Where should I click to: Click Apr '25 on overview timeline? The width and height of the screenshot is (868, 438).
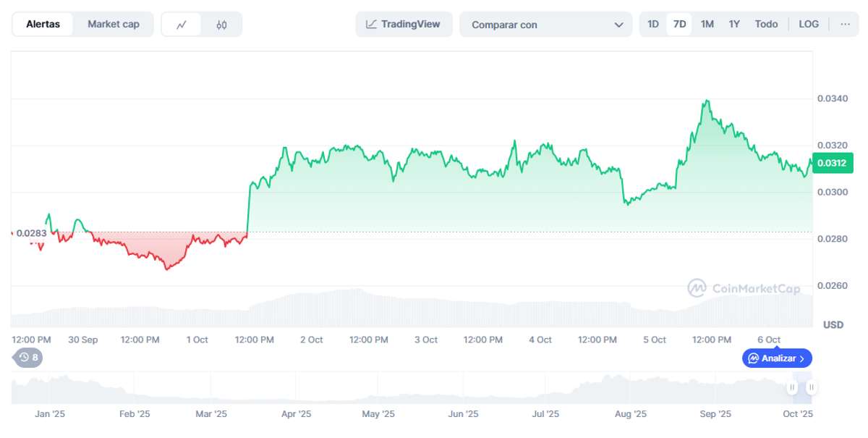click(296, 414)
